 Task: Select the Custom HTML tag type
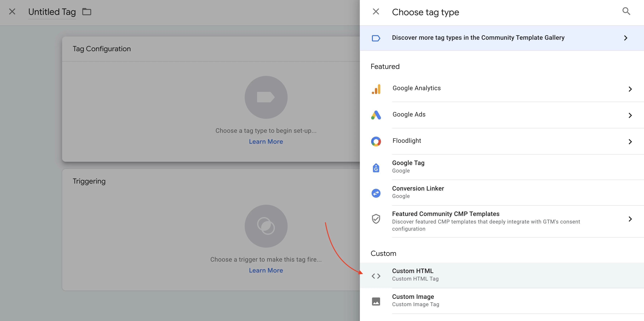coord(502,275)
